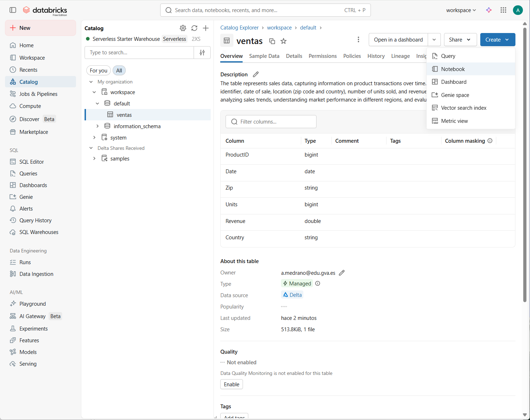Expand the system catalog node

click(x=94, y=137)
